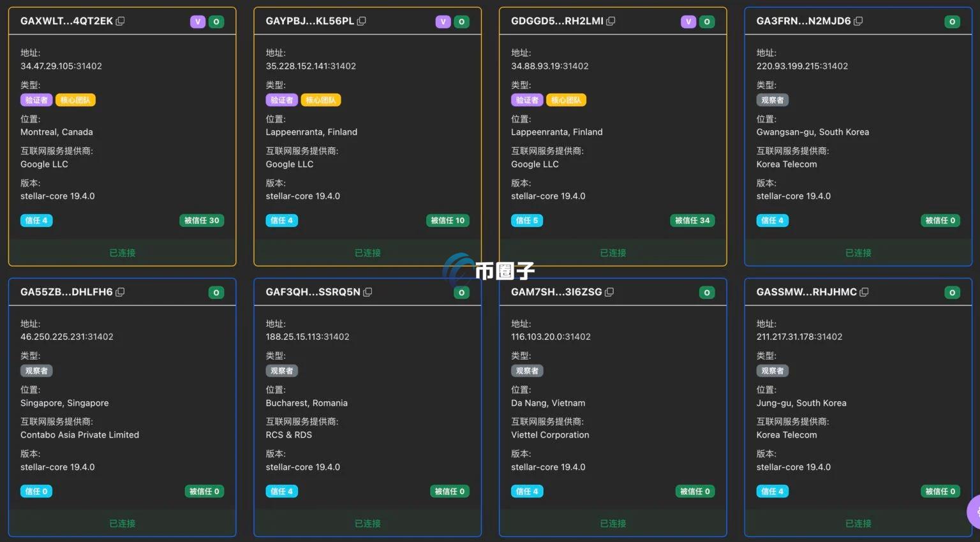Screen dimensions: 980x542
Task: Click address 34.47.29.105:31402
Action: pyautogui.click(x=61, y=66)
